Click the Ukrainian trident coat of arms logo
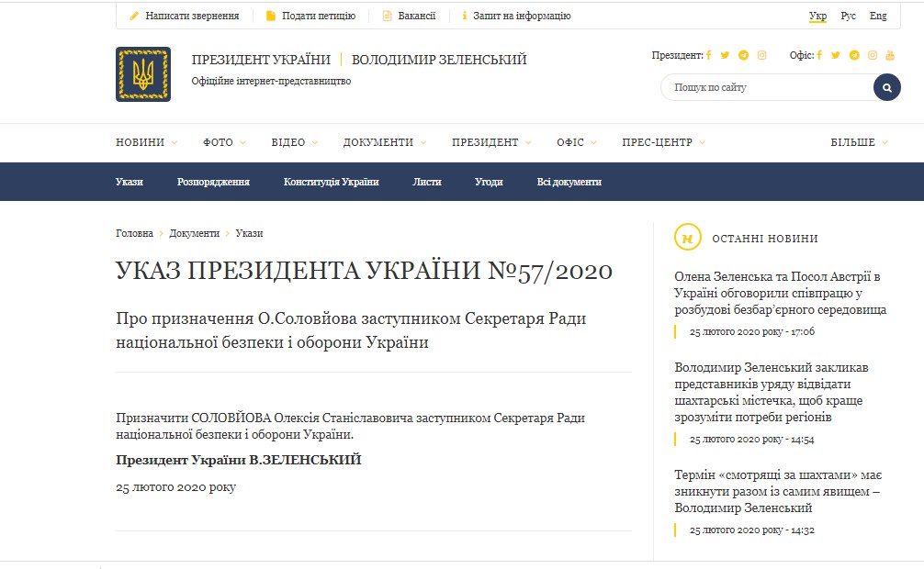This screenshot has width=924, height=569. point(142,74)
